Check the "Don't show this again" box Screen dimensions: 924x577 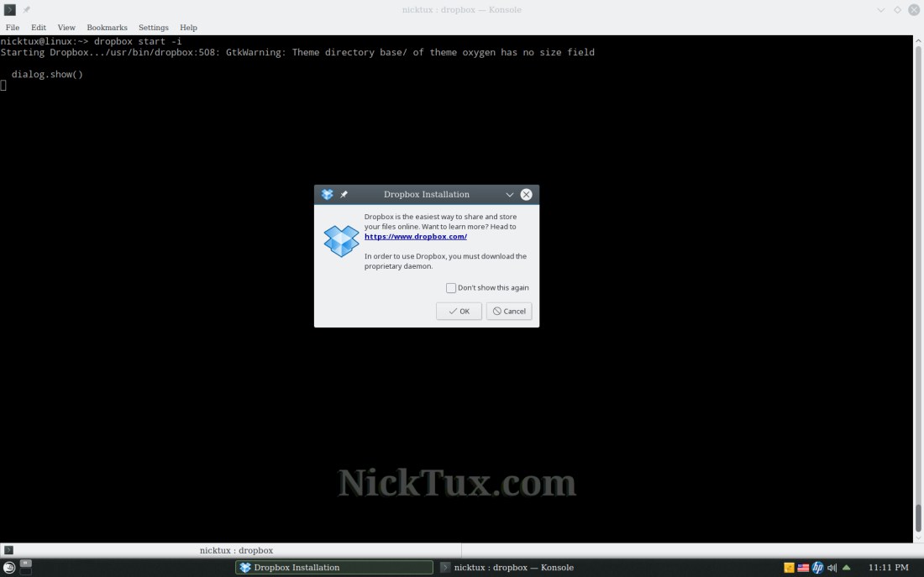pos(451,287)
